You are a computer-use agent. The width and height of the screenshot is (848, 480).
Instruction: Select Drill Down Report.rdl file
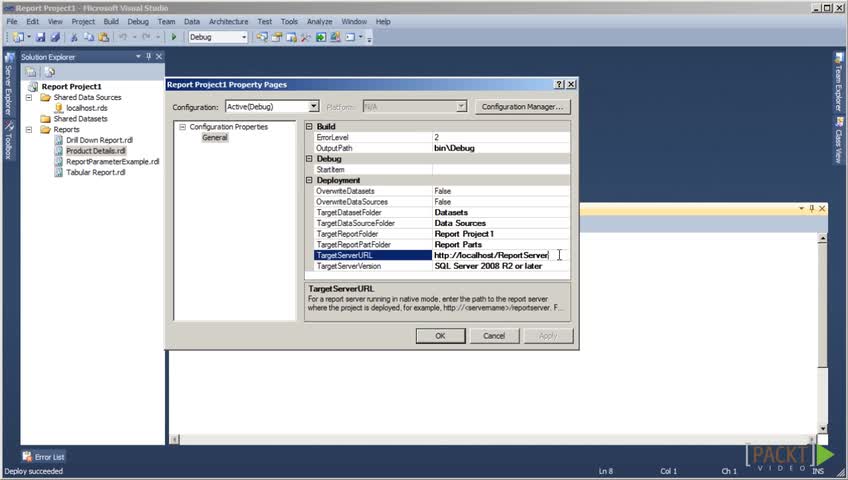pyautogui.click(x=100, y=140)
